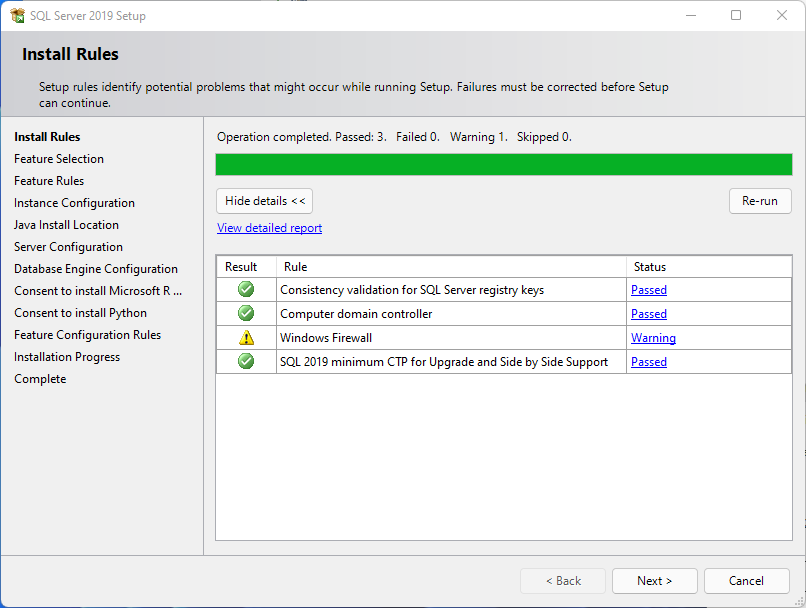The width and height of the screenshot is (806, 608).
Task: Click 'SQL 2019 minimum CTP for Upgrade' rule text
Action: click(444, 362)
